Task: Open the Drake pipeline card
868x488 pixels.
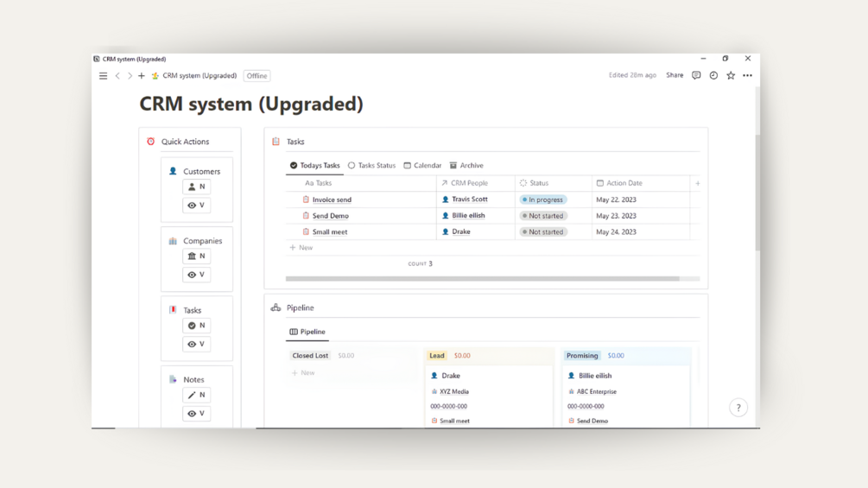Action: (451, 376)
